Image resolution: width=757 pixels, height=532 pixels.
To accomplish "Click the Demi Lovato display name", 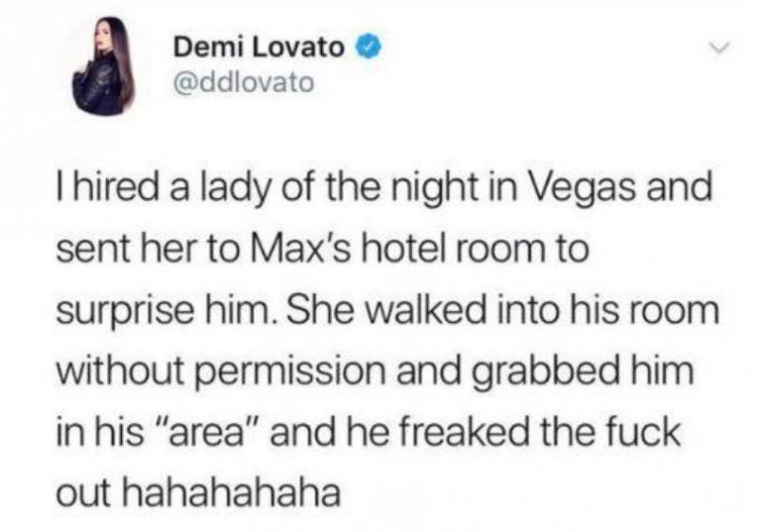I will point(259,47).
